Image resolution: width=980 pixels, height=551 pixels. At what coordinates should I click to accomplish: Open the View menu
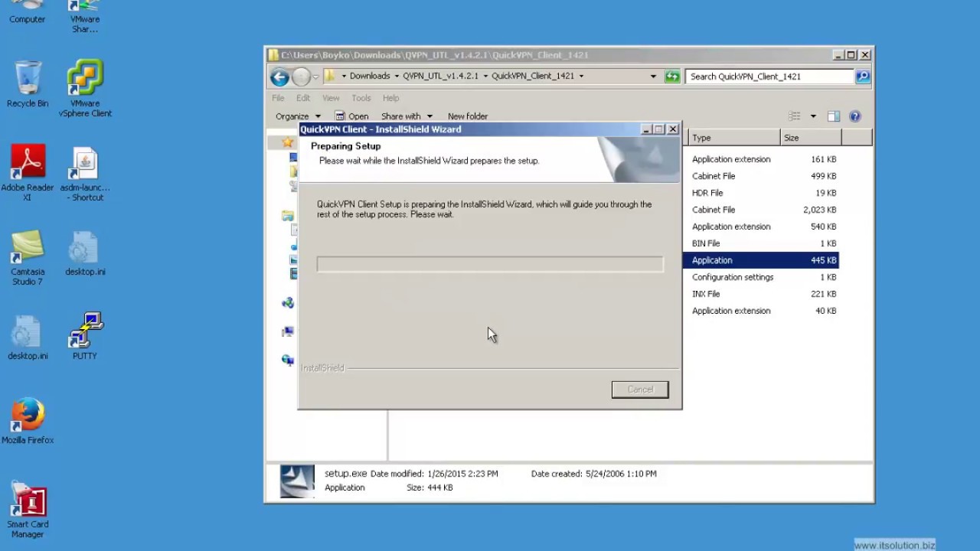(331, 98)
